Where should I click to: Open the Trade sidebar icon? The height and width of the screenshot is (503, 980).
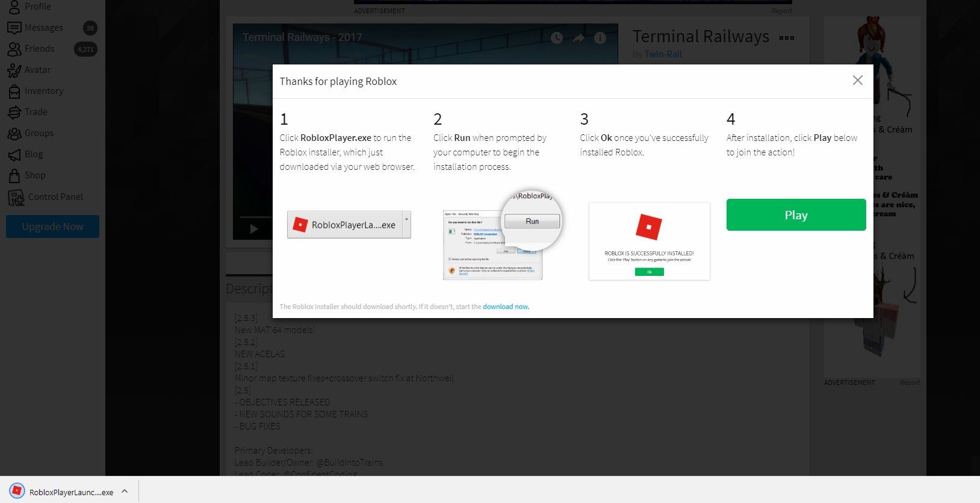(x=14, y=112)
